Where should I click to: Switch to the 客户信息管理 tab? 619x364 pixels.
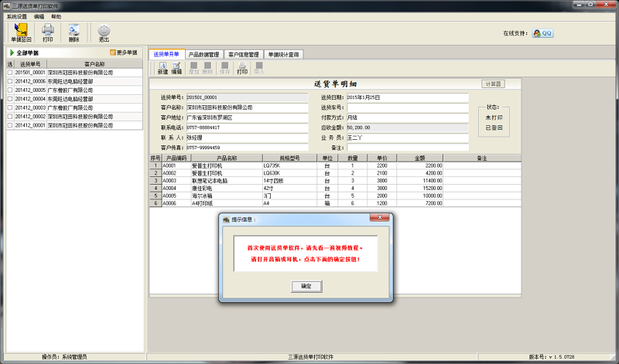click(244, 54)
